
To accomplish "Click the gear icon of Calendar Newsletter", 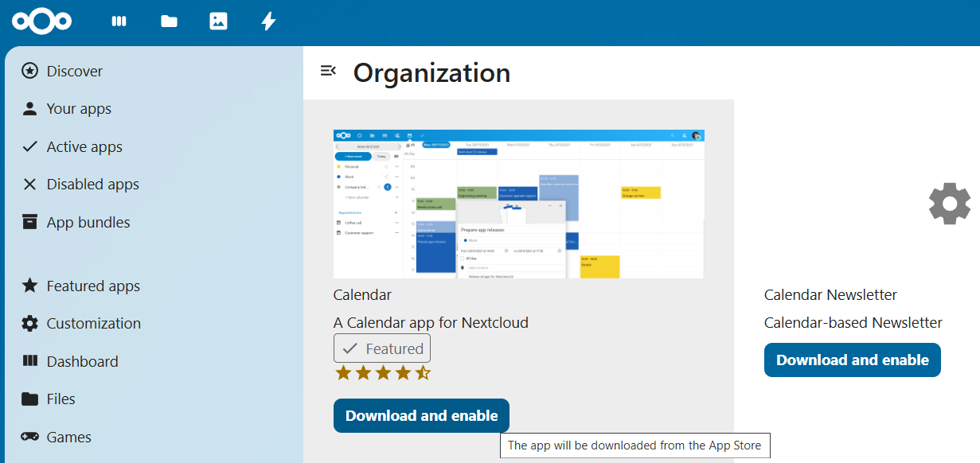I will point(950,203).
